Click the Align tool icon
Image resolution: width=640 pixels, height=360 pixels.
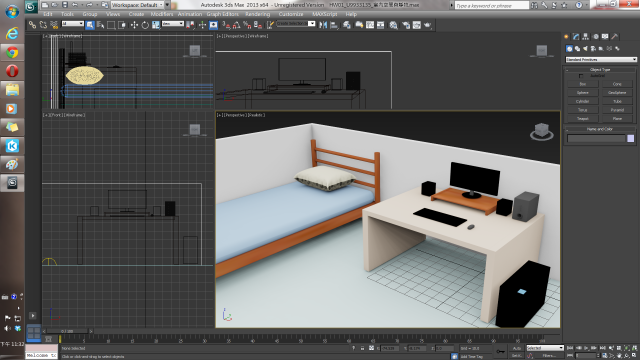pyautogui.click(x=334, y=25)
